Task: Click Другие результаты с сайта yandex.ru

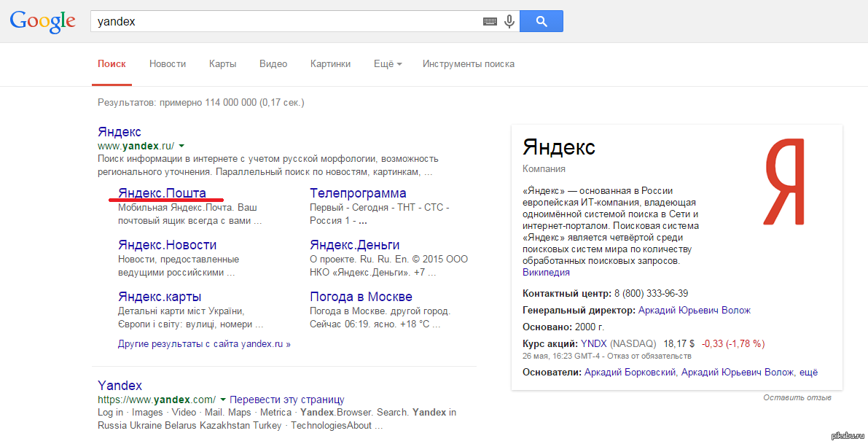Action: [204, 344]
